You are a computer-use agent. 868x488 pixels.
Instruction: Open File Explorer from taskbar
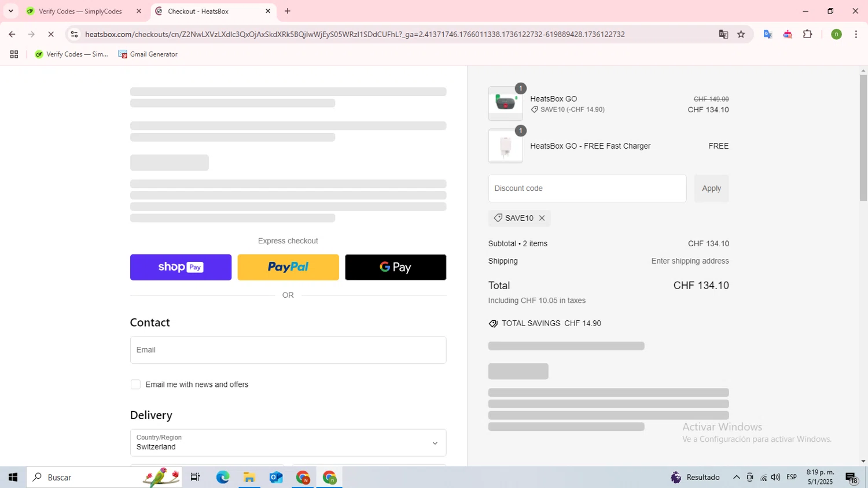pyautogui.click(x=249, y=477)
